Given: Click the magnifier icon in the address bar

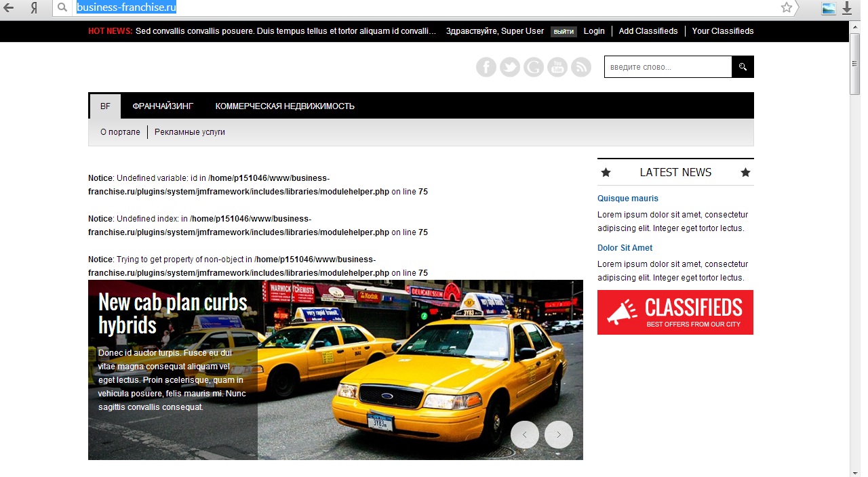Looking at the screenshot, I should click(62, 8).
